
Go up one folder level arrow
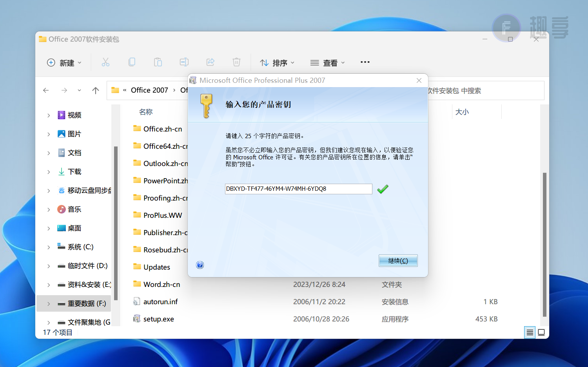[95, 90]
